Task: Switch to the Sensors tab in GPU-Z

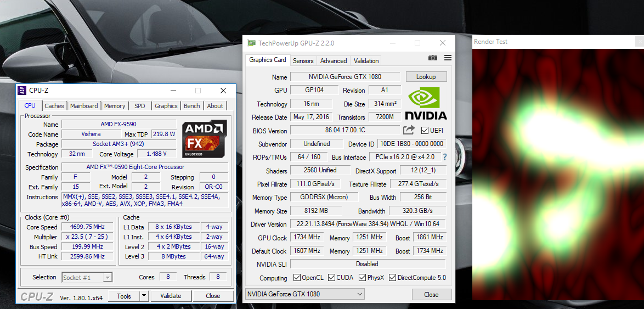Action: [x=303, y=61]
